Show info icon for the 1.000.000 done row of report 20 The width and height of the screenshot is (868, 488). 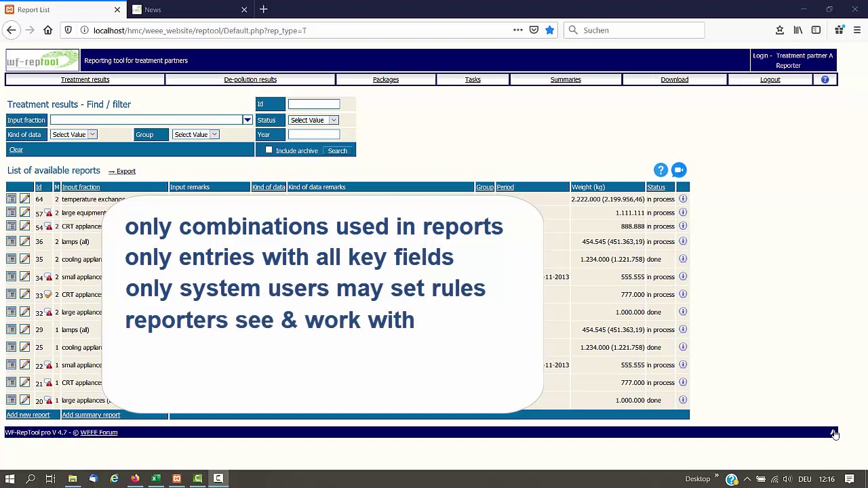tap(683, 400)
